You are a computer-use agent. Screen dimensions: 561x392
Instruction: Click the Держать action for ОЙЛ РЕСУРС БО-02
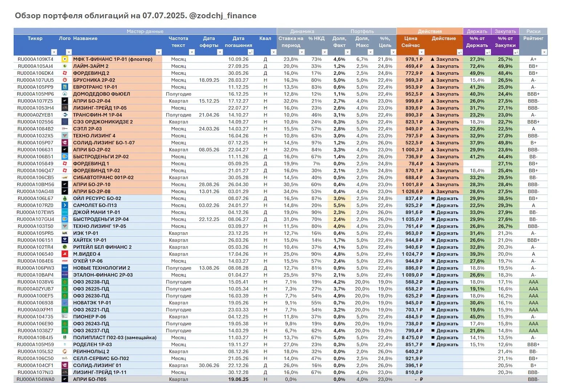point(445,199)
